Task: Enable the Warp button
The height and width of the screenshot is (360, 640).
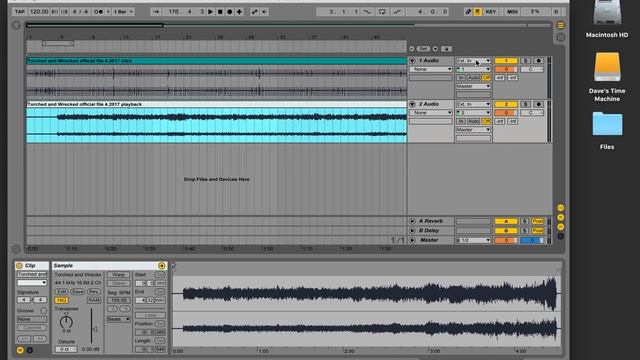Action: (x=118, y=275)
